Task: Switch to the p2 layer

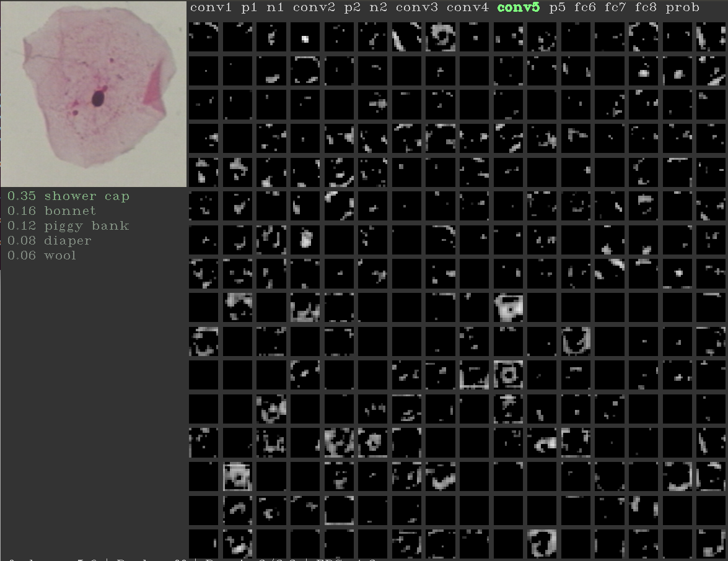Action: (x=352, y=8)
